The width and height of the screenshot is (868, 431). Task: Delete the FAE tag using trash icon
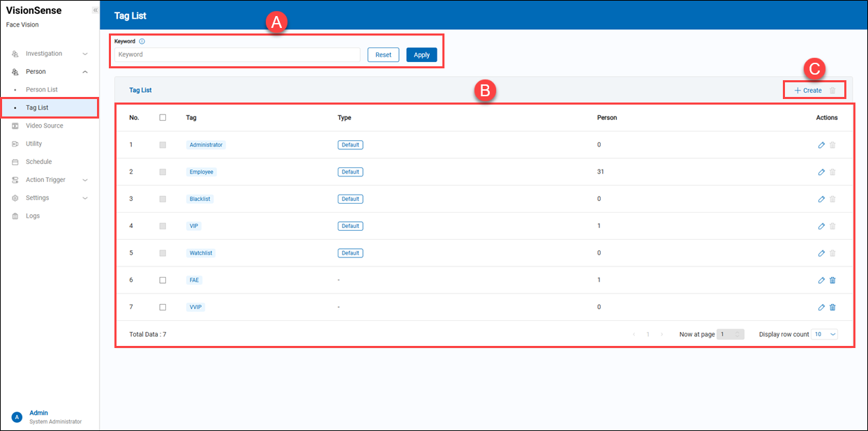click(x=832, y=280)
